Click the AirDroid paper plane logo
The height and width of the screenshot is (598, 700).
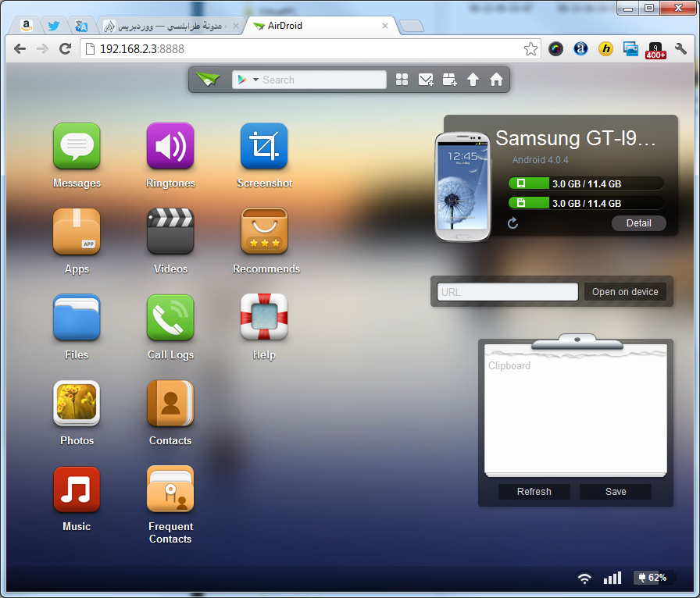pyautogui.click(x=208, y=80)
